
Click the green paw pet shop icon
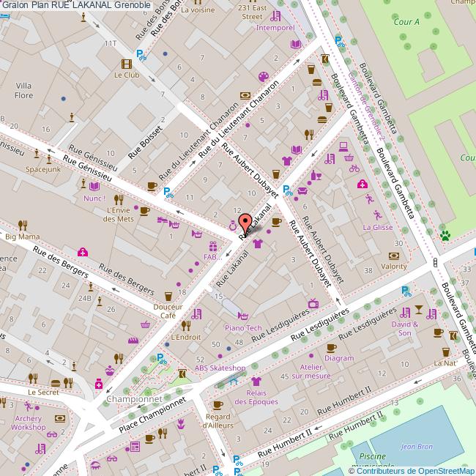(x=445, y=235)
